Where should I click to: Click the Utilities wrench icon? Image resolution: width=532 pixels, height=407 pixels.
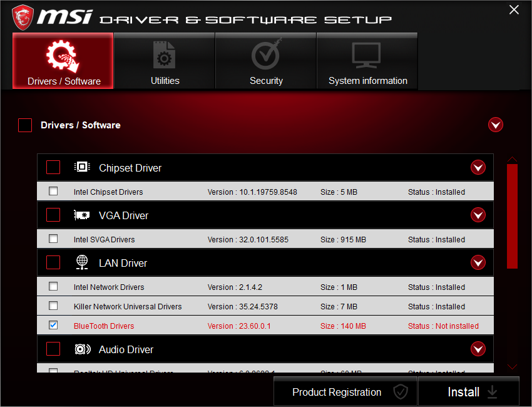[x=165, y=55]
